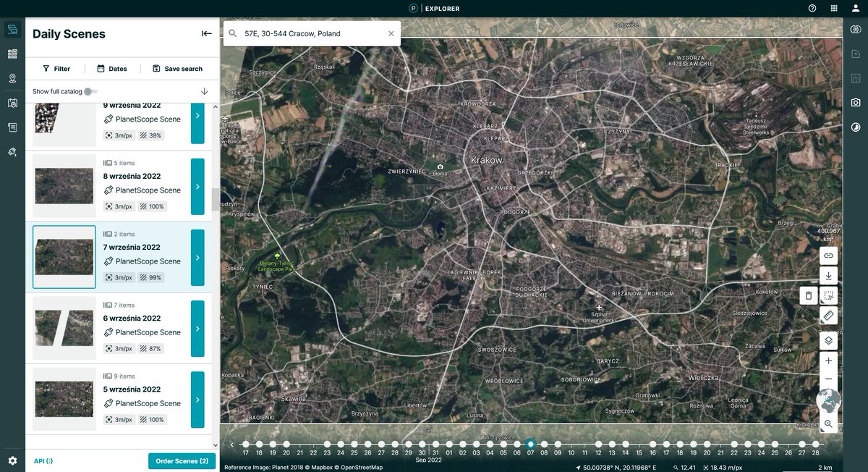Zoom in with the plus button
Viewport: 868px width, 472px height.
tap(829, 361)
